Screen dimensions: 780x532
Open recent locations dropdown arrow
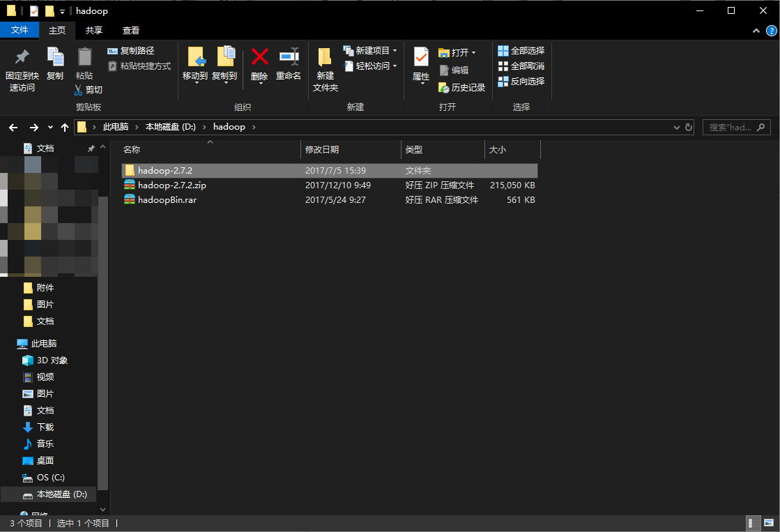(50, 128)
